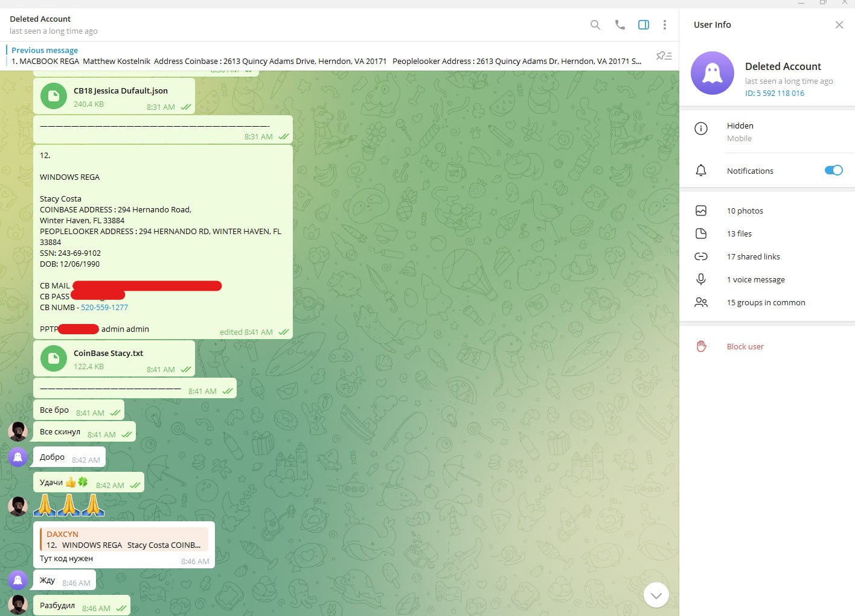Download the .txt file via its green icon

click(x=54, y=358)
